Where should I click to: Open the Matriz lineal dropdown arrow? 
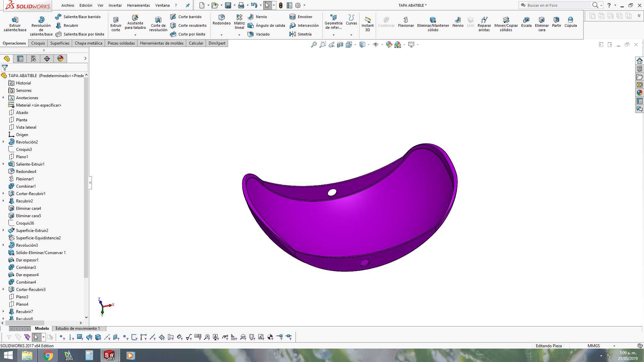tap(239, 35)
